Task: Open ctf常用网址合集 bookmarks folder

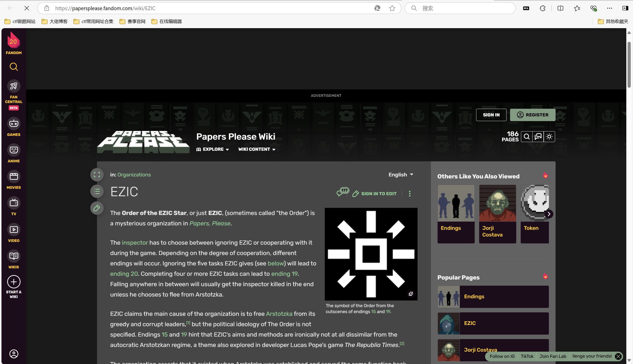Action: point(93,21)
